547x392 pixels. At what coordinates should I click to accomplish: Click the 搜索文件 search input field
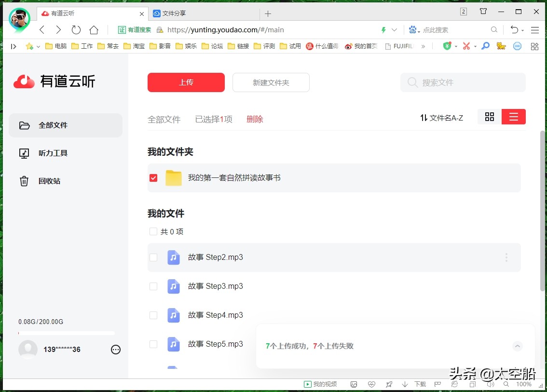(462, 82)
